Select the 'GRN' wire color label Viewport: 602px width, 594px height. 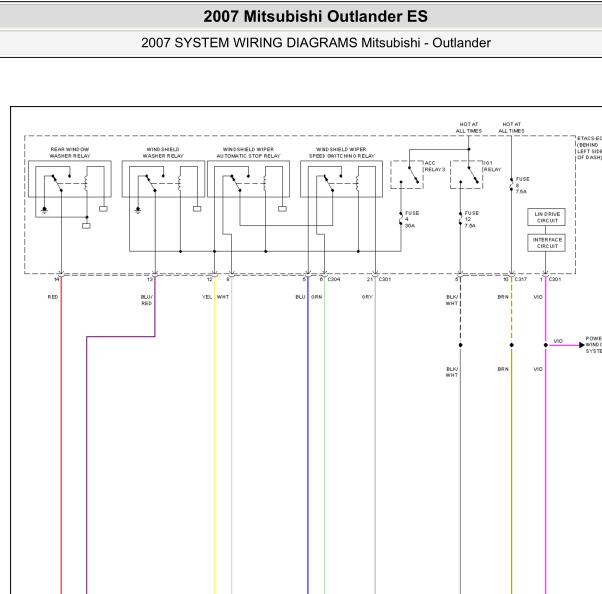tap(317, 297)
